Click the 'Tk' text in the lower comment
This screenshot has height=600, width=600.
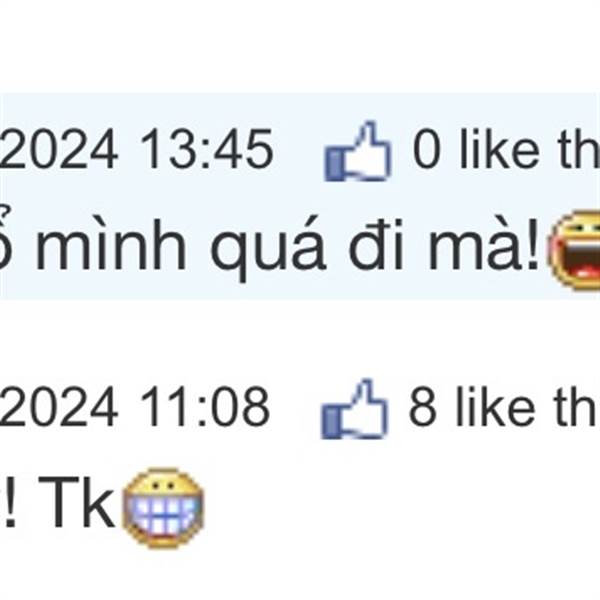[x=77, y=502]
